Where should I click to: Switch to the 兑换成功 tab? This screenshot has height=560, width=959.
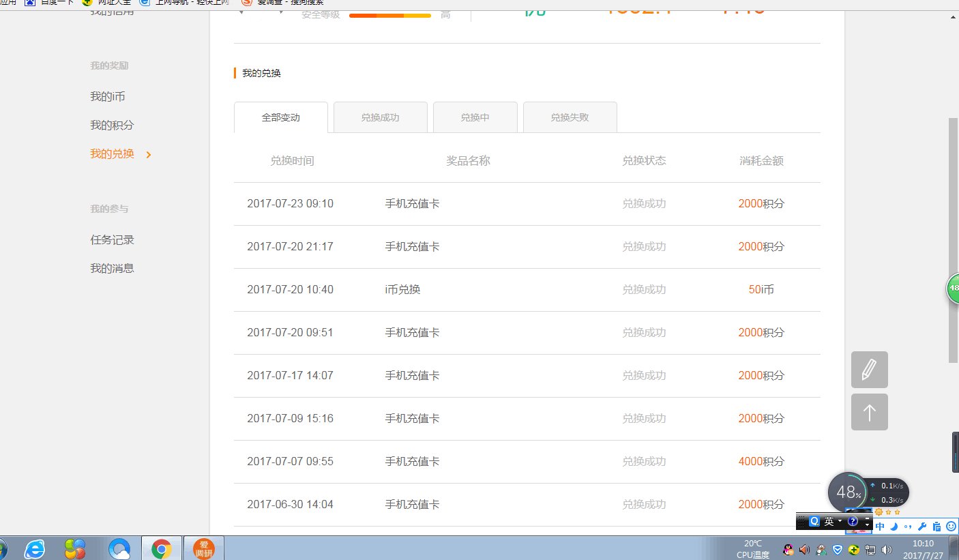[380, 117]
